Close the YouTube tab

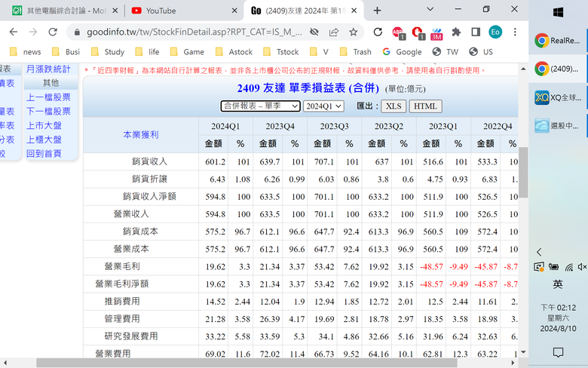pos(234,11)
